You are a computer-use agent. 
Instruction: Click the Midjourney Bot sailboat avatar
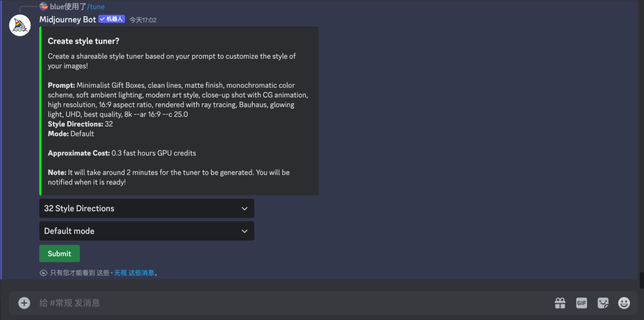click(x=20, y=26)
